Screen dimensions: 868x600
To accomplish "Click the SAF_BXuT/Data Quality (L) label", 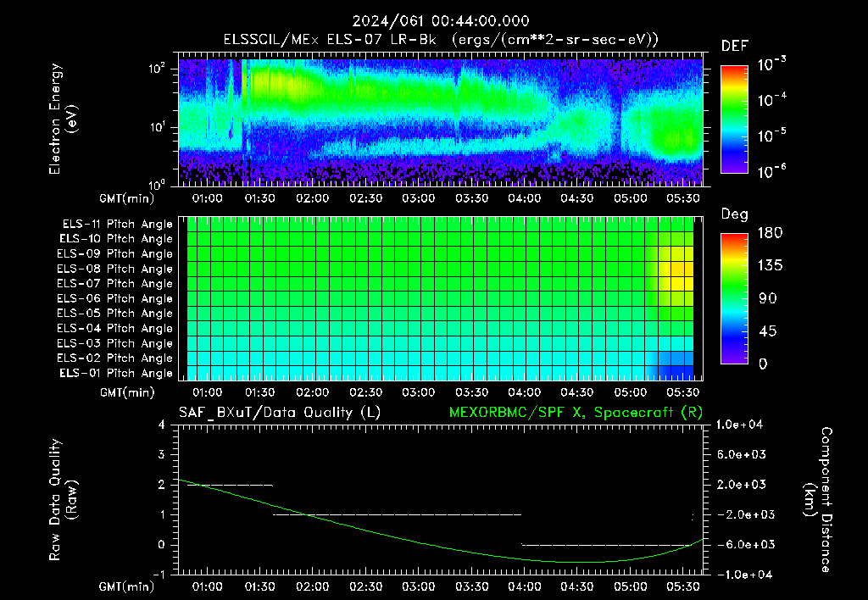I will tap(280, 413).
